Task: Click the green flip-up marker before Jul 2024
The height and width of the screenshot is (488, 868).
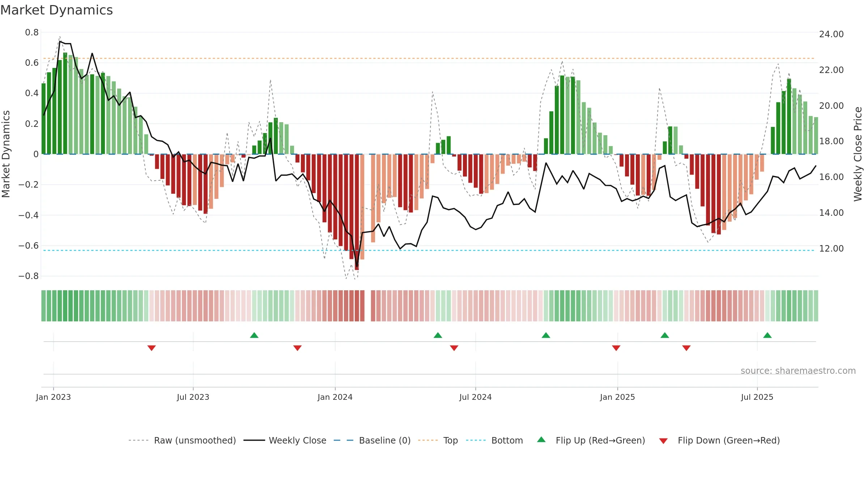Action: point(438,335)
